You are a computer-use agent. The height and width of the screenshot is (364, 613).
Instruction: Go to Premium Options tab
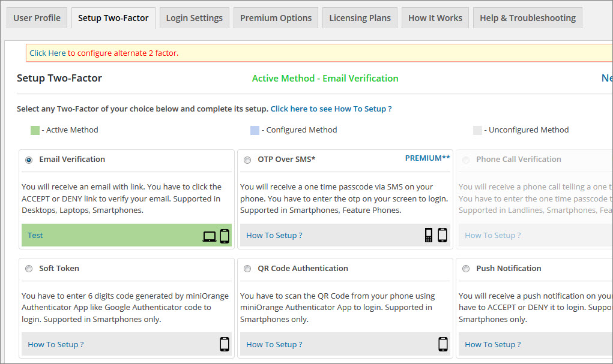pos(276,18)
